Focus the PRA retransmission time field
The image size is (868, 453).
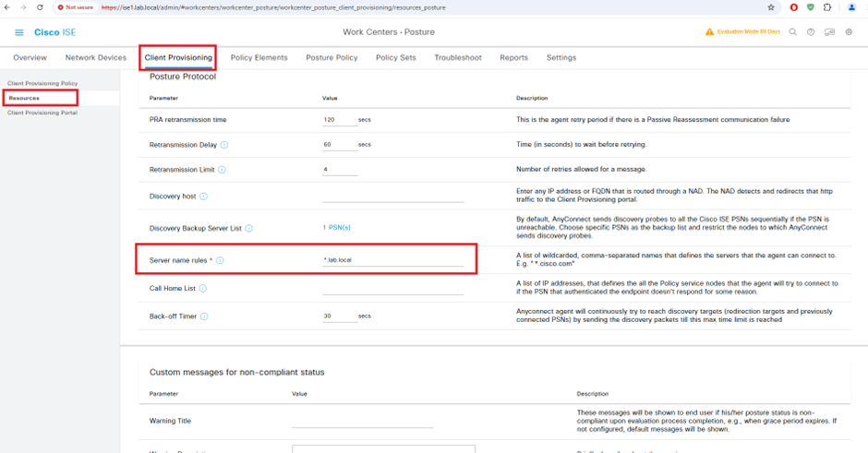click(x=338, y=120)
